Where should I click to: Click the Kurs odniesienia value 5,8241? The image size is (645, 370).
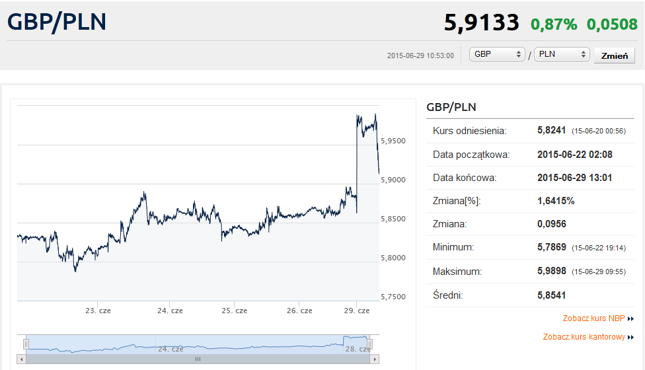click(552, 130)
